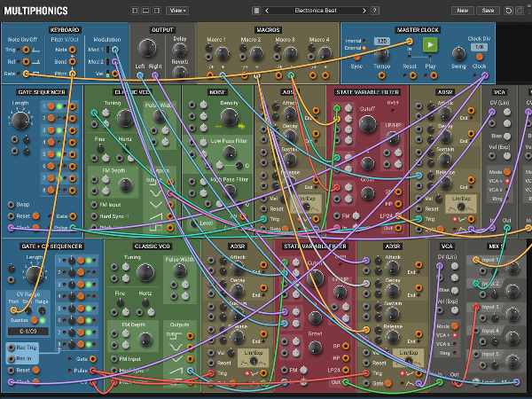Toggle Gate Sequencer step 2 button

click(51, 118)
